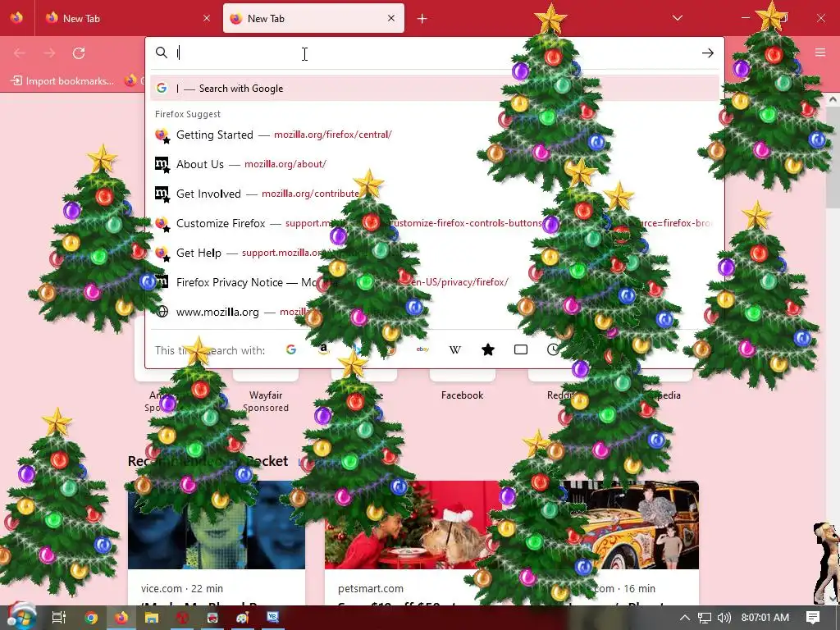This screenshot has width=840, height=630.
Task: Click the Firefox taskbar icon
Action: coord(121,618)
